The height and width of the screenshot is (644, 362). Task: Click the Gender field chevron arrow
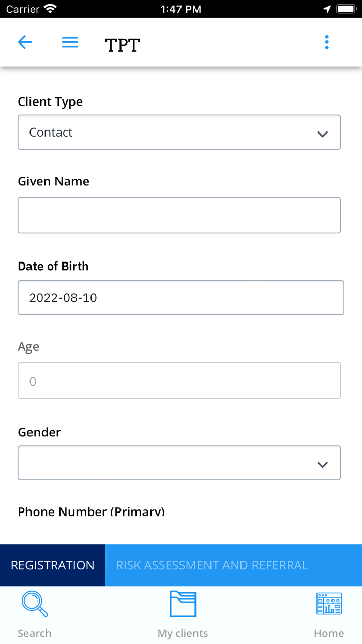[x=323, y=464]
